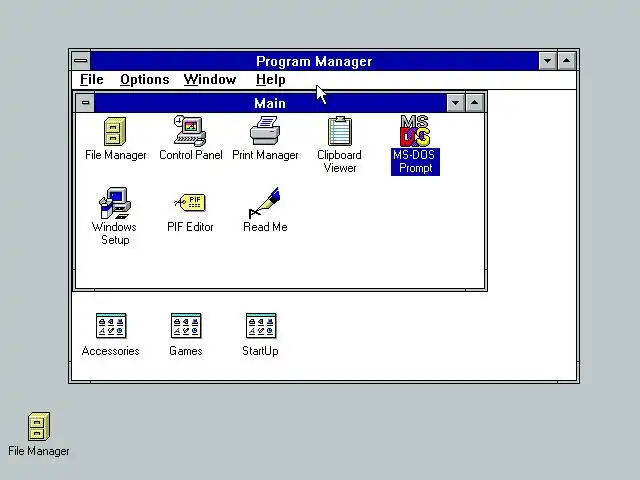Click the 'Clipboard Viewer' label text
Image resolution: width=640 pixels, height=480 pixels.
click(x=340, y=161)
